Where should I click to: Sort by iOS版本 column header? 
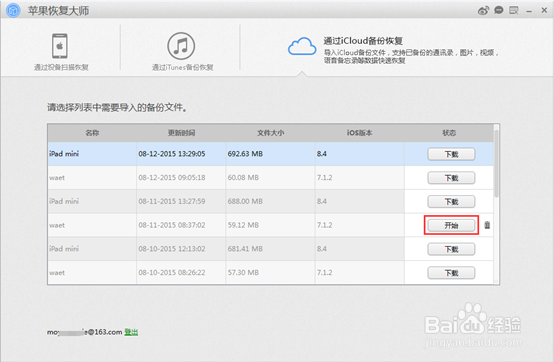click(359, 133)
